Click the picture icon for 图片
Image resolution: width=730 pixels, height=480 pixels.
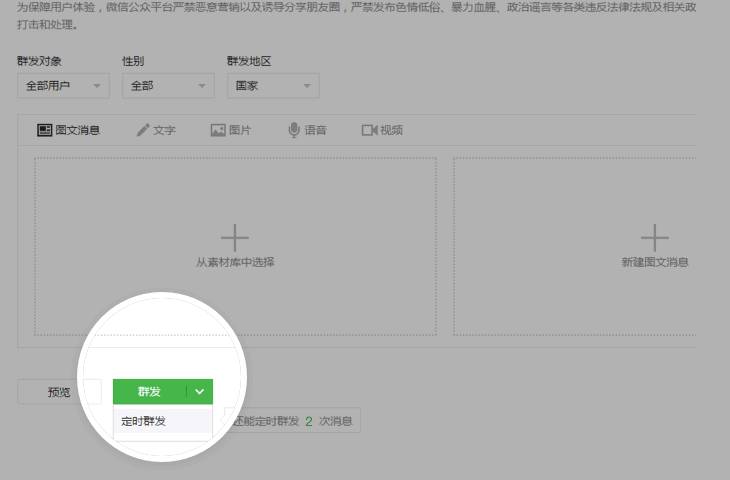click(218, 130)
